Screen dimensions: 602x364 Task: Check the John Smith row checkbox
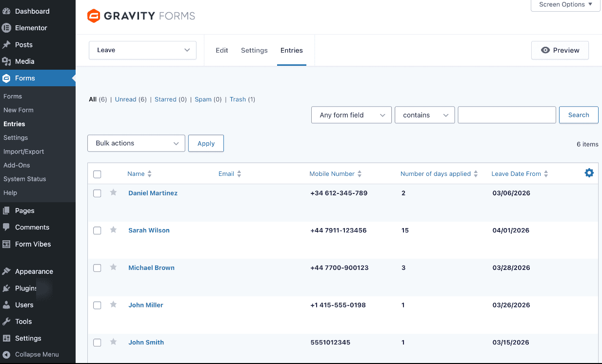pyautogui.click(x=97, y=343)
